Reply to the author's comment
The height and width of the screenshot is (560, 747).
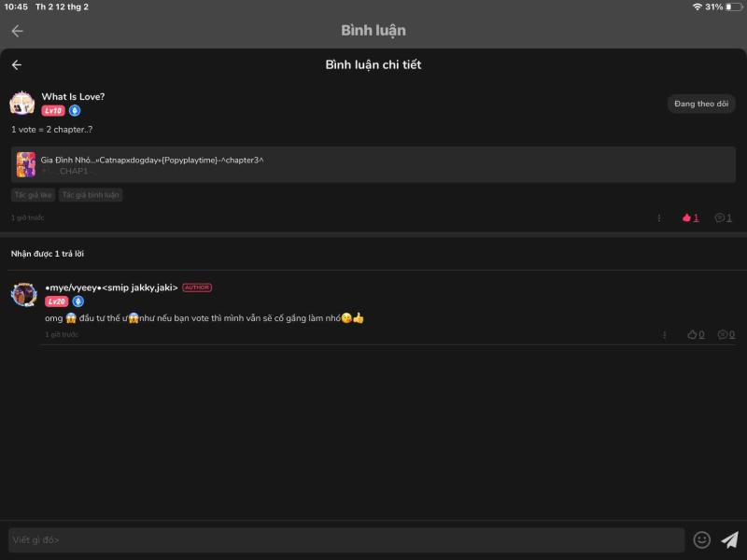pyautogui.click(x=726, y=335)
